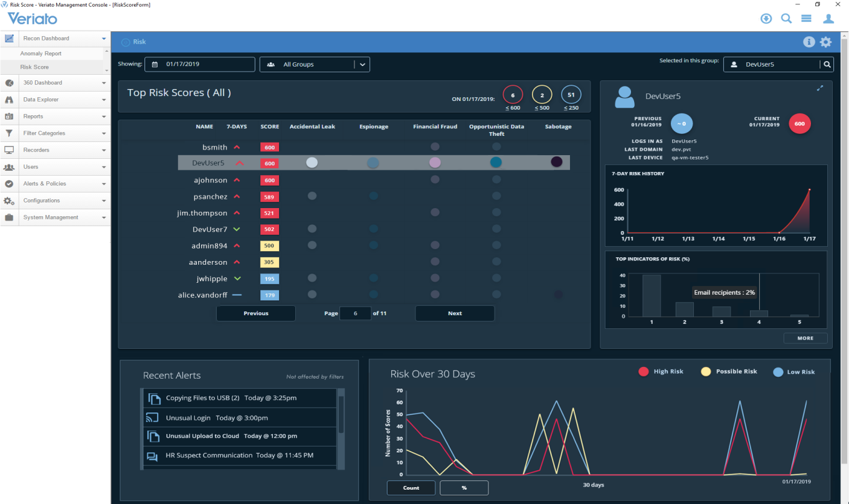
Task: Click the page number input field
Action: 355,313
